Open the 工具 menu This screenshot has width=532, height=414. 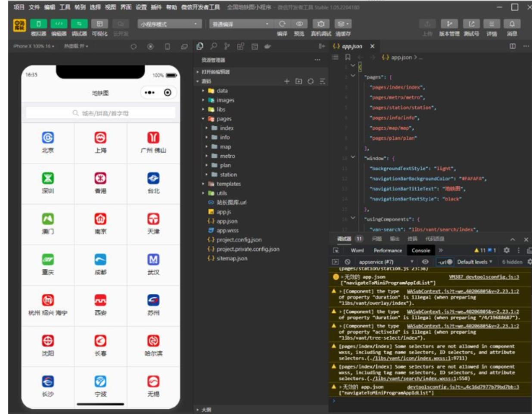click(x=65, y=7)
